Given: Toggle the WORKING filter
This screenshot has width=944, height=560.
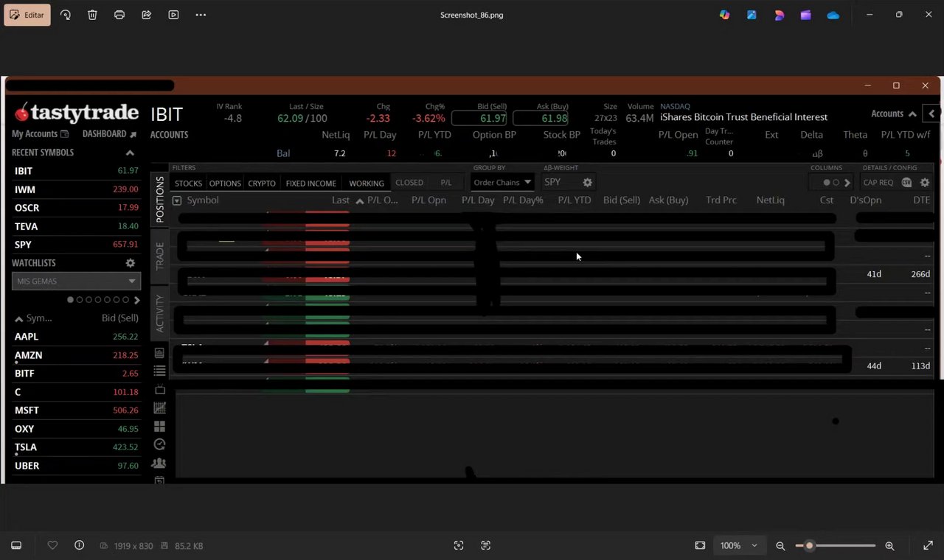Looking at the screenshot, I should [367, 183].
